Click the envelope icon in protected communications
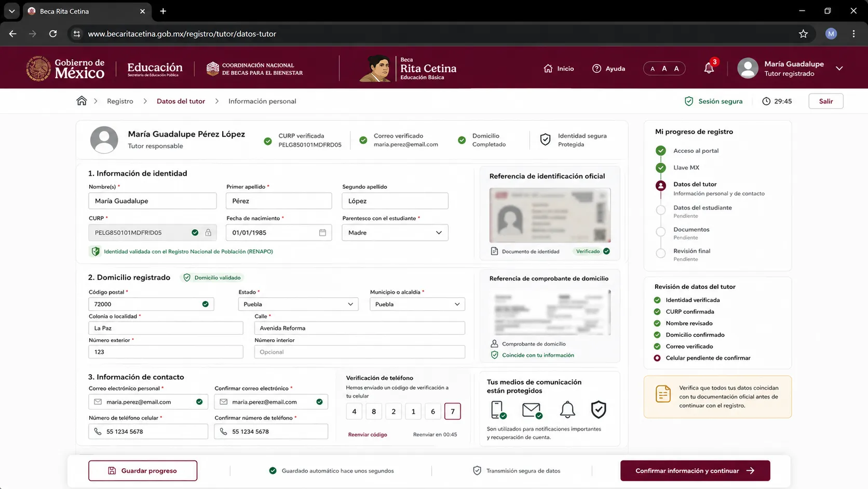The image size is (868, 489). click(532, 410)
